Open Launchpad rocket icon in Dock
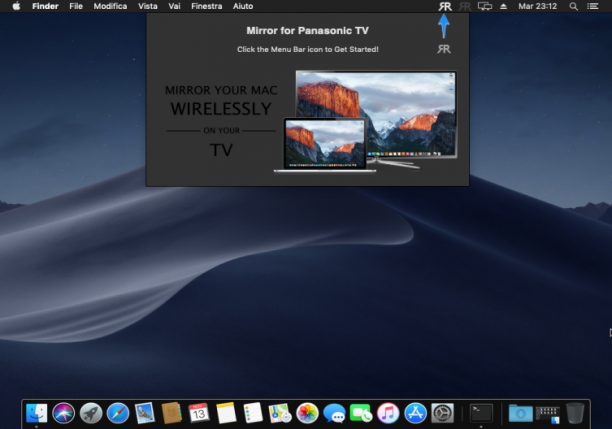 coord(91,413)
